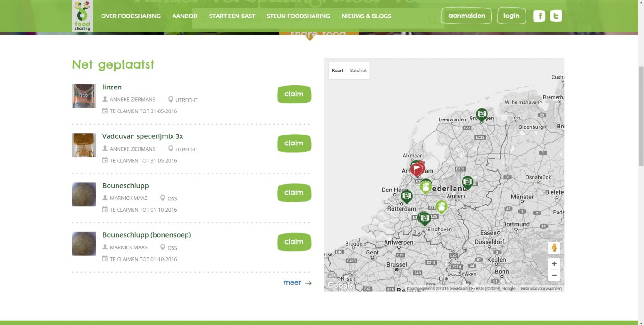This screenshot has width=644, height=325.
Task: Open the linzen listing title
Action: (112, 87)
